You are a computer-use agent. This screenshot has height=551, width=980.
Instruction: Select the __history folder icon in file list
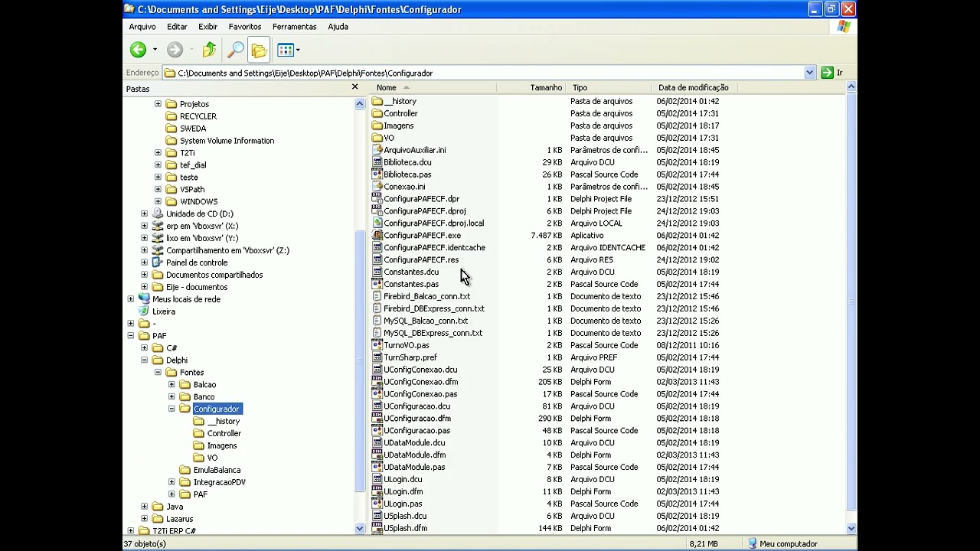(x=377, y=101)
